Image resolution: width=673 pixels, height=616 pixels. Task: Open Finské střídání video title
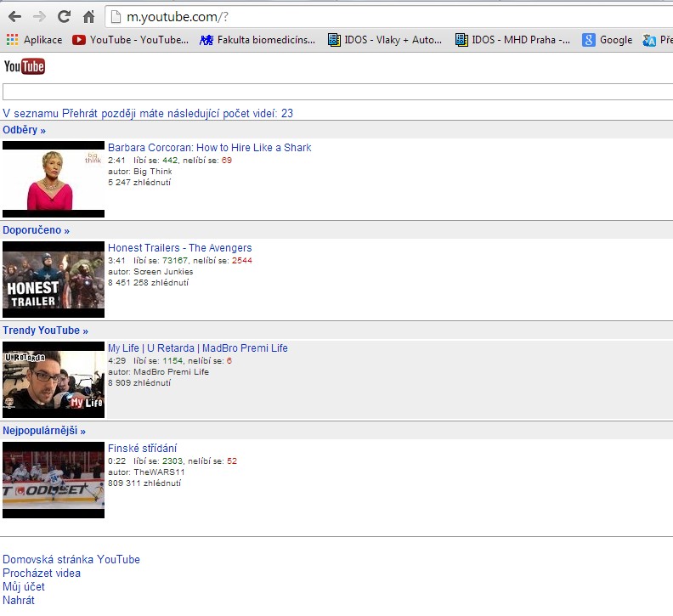point(142,449)
